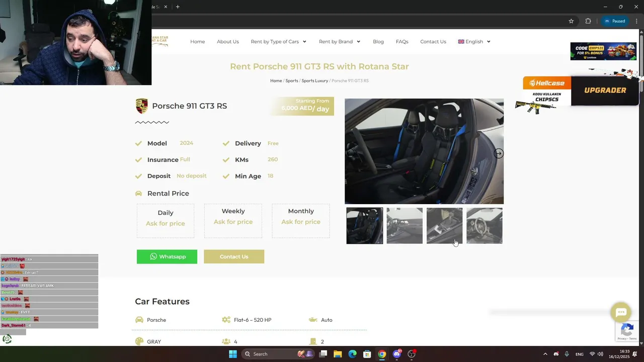Open File Explorer from the taskbar

pyautogui.click(x=338, y=354)
